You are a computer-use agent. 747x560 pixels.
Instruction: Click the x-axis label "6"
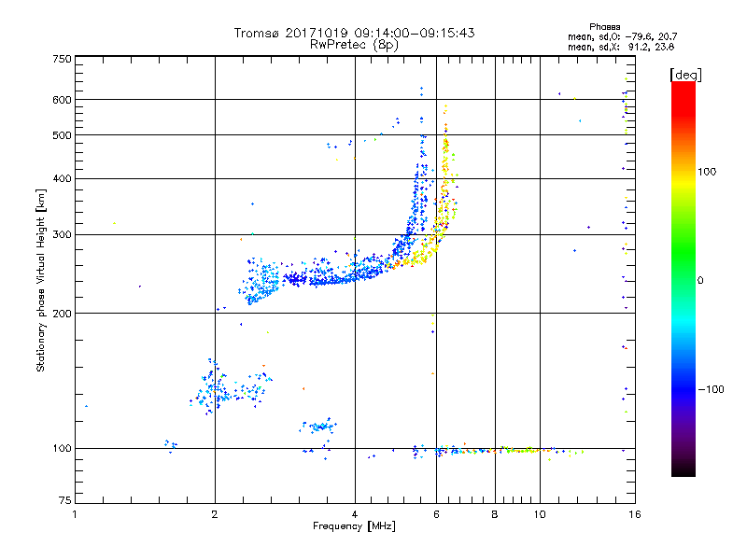[436, 514]
